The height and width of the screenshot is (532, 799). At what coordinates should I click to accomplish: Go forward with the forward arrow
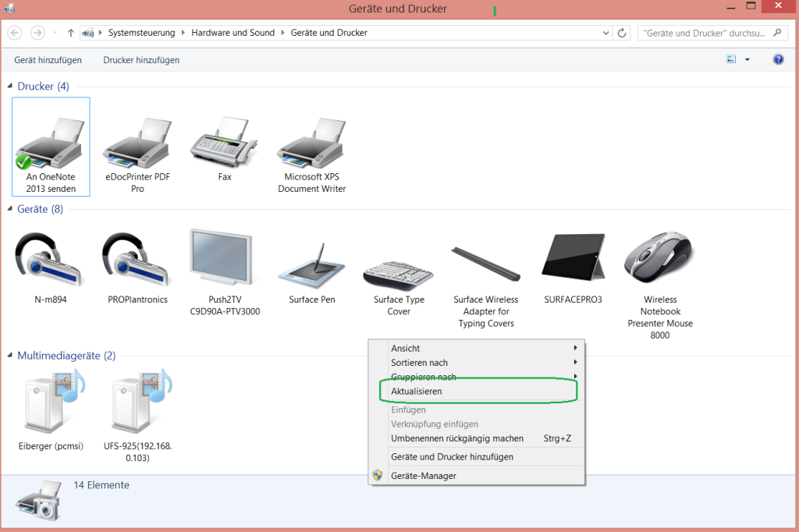coord(37,33)
